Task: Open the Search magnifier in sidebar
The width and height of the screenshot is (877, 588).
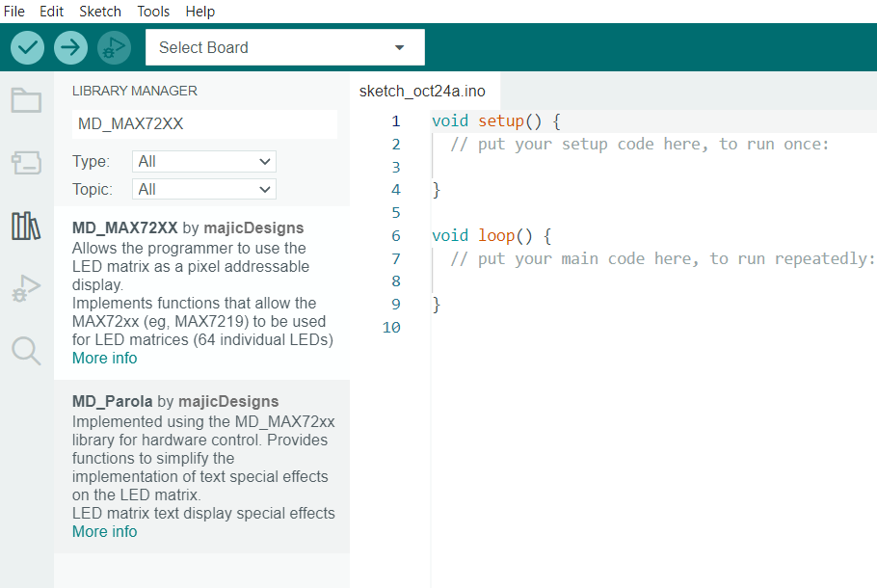Action: click(26, 351)
